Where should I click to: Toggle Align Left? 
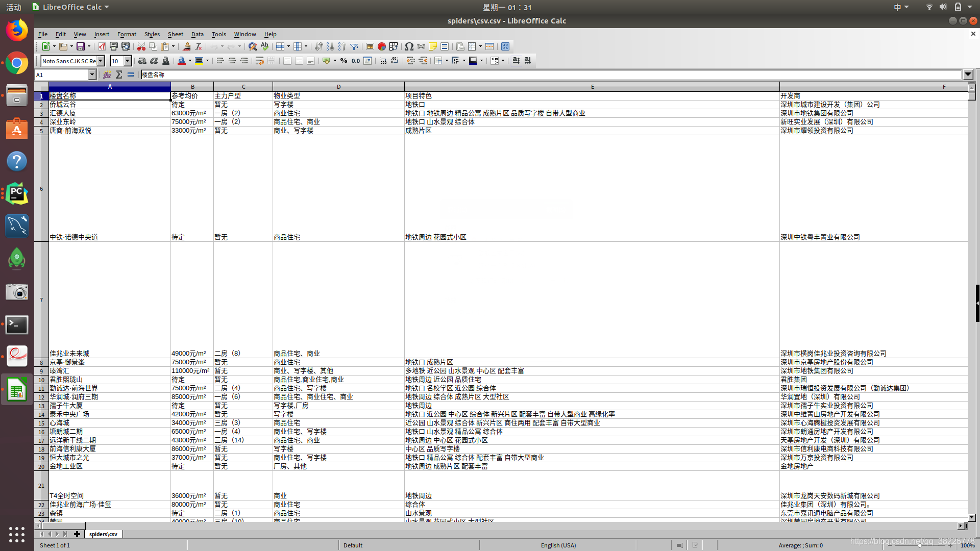point(220,61)
